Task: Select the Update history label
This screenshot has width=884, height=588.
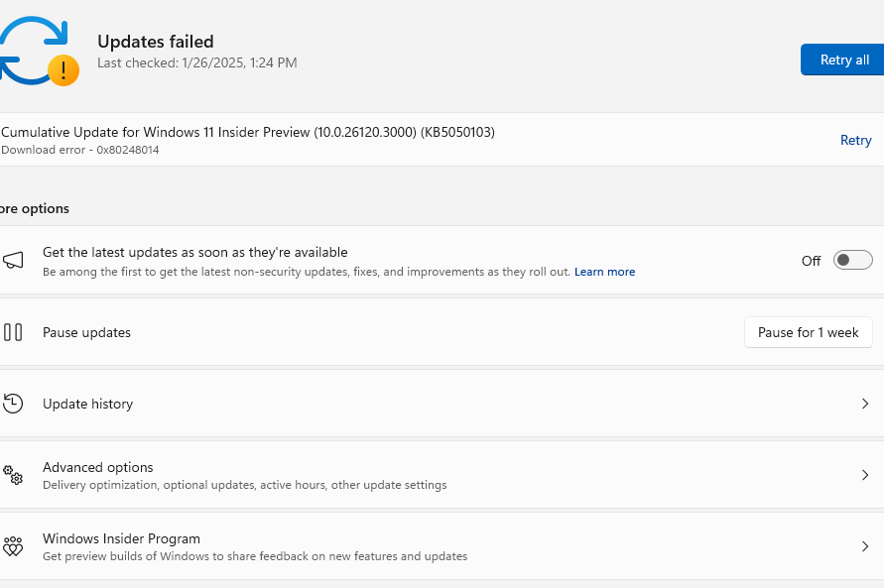Action: pyautogui.click(x=87, y=404)
